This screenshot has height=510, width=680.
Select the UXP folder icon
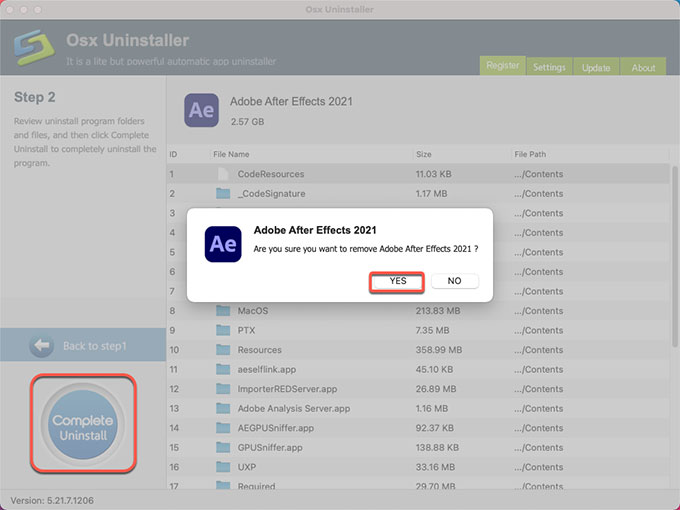223,467
